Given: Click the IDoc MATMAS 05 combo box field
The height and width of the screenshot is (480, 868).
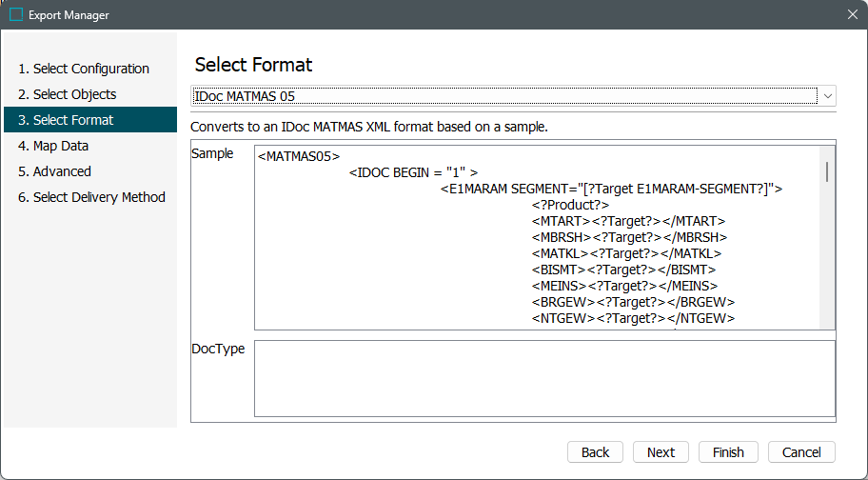Looking at the screenshot, I should click(x=504, y=96).
